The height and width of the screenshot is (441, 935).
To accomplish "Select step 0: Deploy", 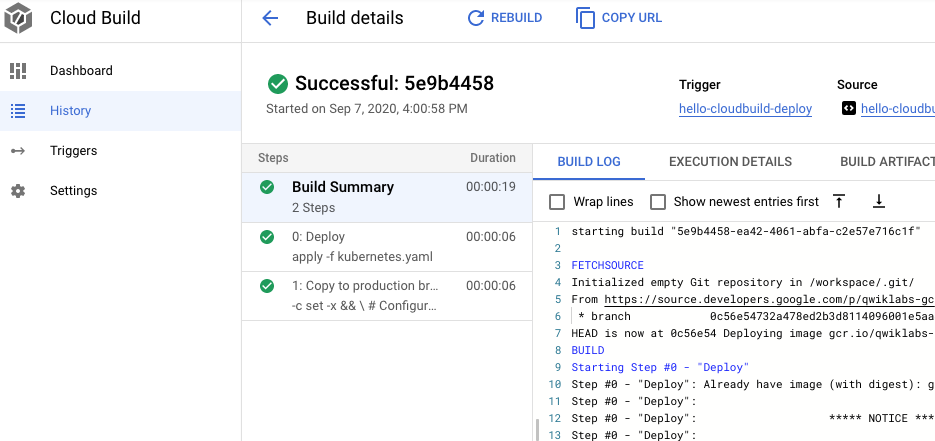I will [387, 247].
